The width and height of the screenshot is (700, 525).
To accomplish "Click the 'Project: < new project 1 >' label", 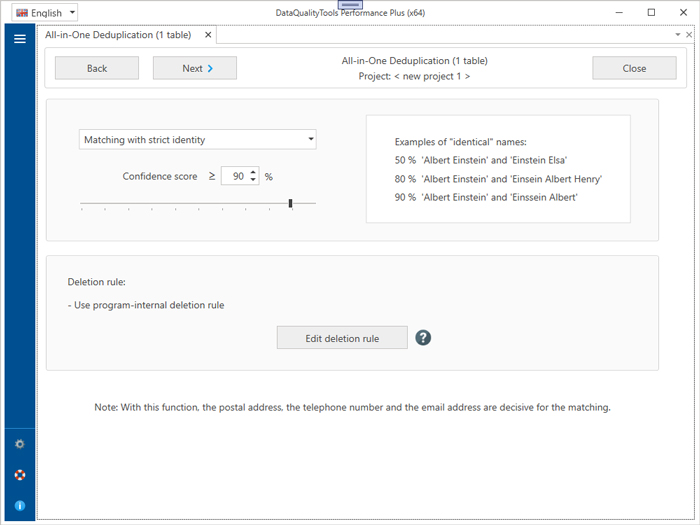I will click(414, 76).
